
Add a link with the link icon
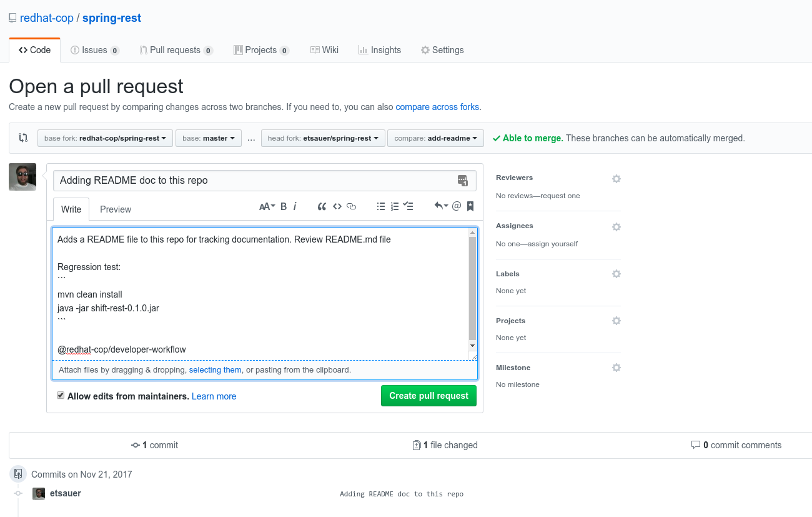(351, 206)
